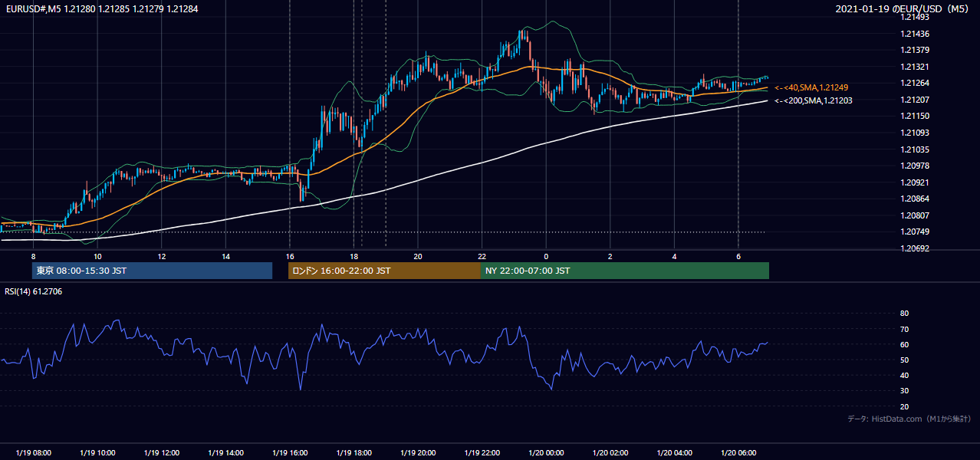Select the 2021-01-19 EUR/USD (M5) date heading
Viewport: 980px width, 460px height.
903,9
